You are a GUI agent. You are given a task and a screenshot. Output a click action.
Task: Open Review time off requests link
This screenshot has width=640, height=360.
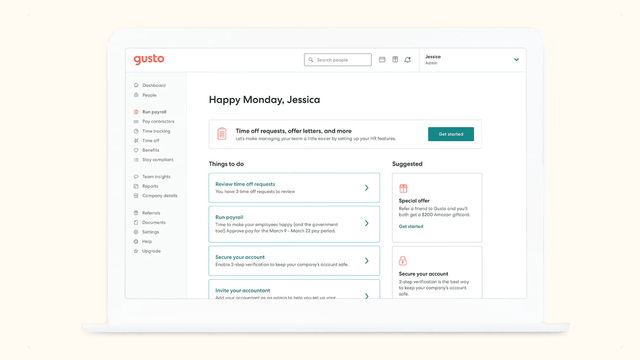245,184
